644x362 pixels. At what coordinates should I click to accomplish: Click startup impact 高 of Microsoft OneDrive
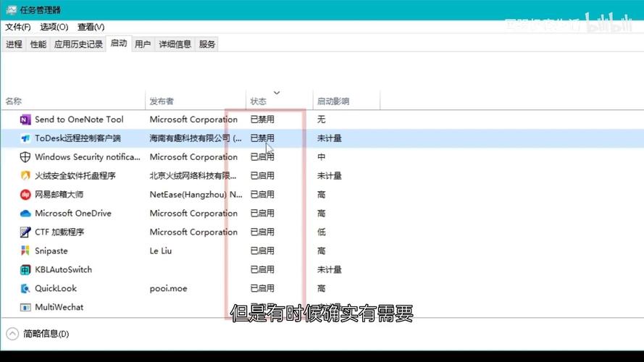tap(321, 214)
